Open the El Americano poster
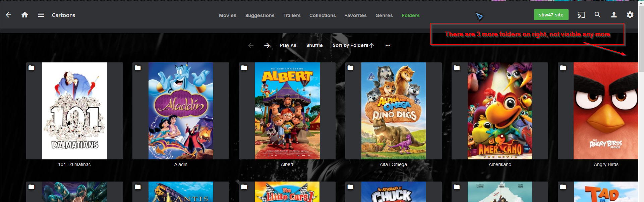This screenshot has height=202, width=644. click(500, 111)
